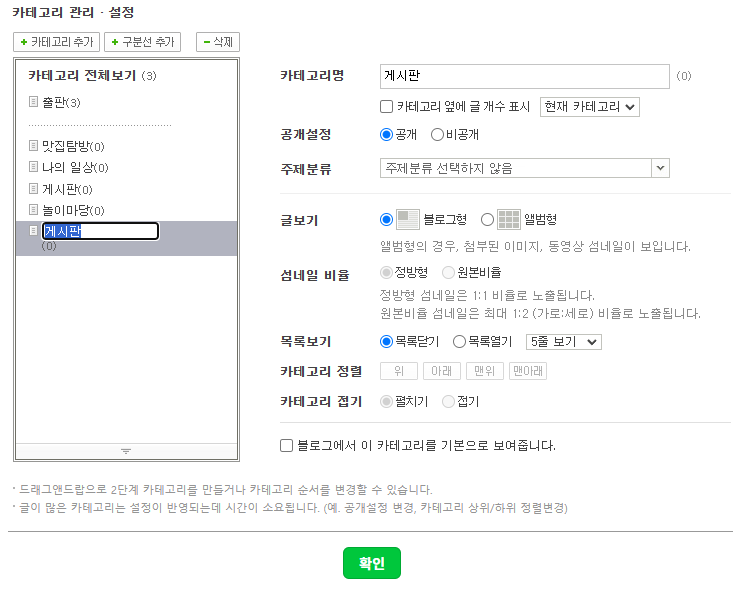Image resolution: width=733 pixels, height=589 pixels.
Task: Select the 나의 일상(0) category
Action: (x=75, y=167)
